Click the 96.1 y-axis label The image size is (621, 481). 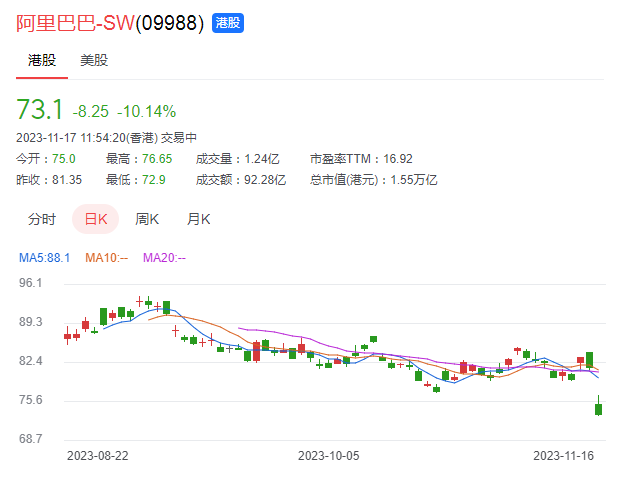(30, 283)
